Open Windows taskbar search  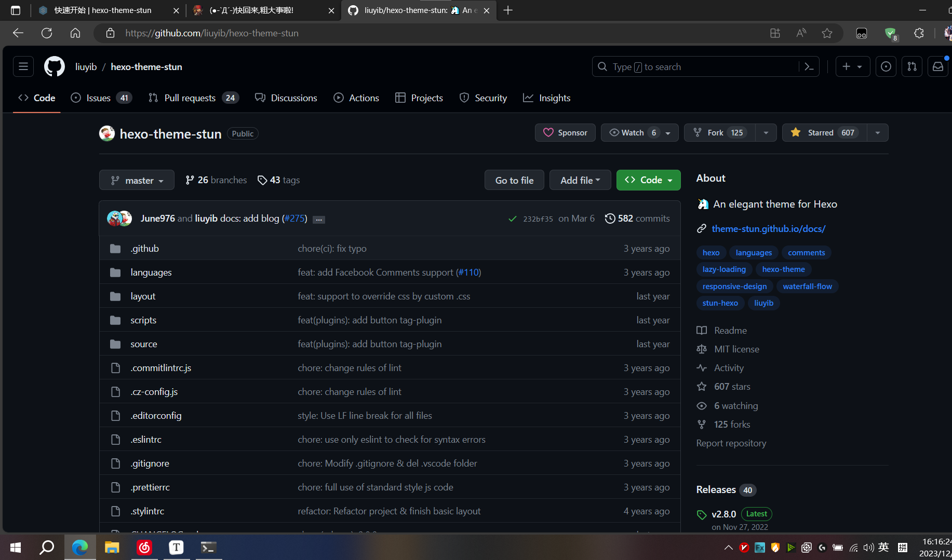coord(47,548)
